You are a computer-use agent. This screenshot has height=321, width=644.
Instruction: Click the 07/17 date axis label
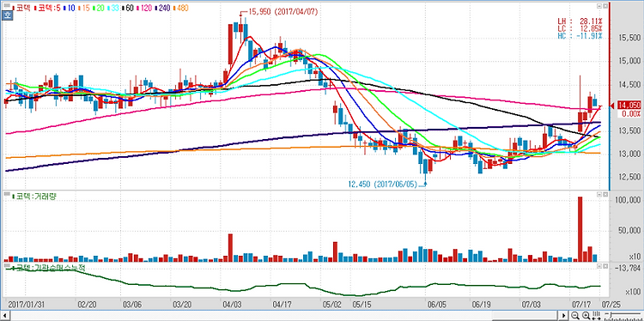(x=581, y=304)
